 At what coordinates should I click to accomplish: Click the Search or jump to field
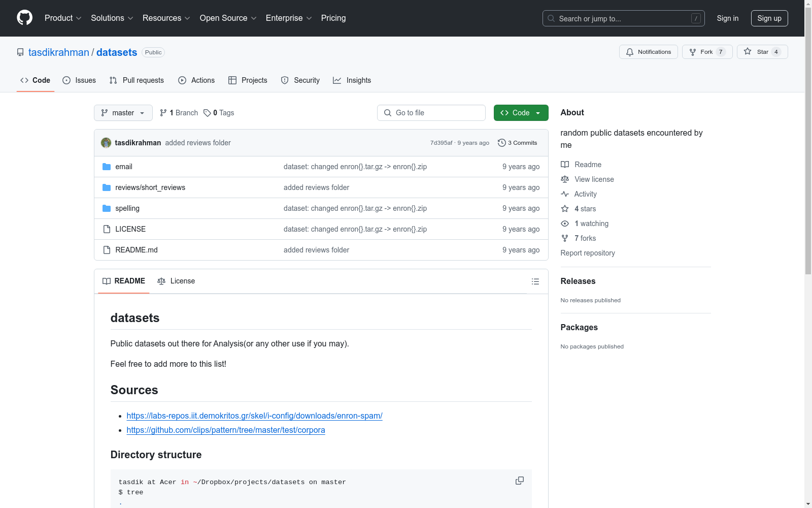(624, 18)
